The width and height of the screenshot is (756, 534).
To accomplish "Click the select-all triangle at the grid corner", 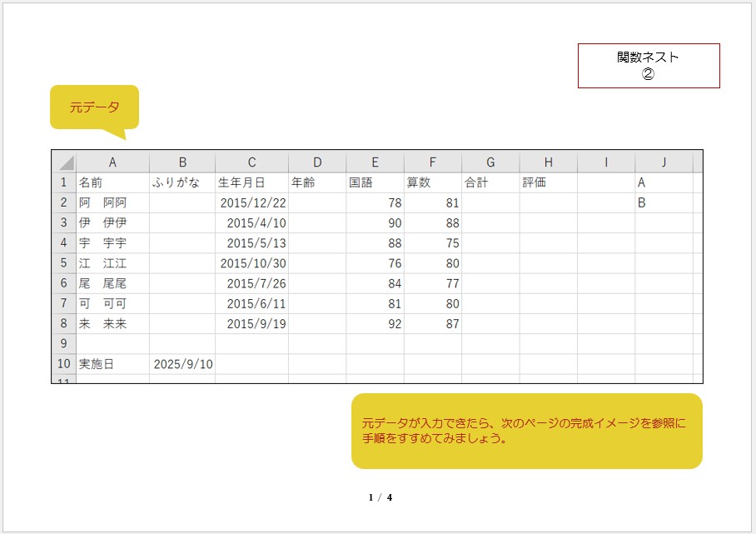I will pos(64,162).
